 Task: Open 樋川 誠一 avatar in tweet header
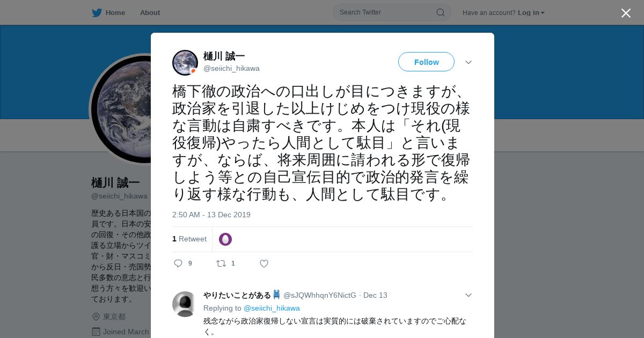[185, 63]
